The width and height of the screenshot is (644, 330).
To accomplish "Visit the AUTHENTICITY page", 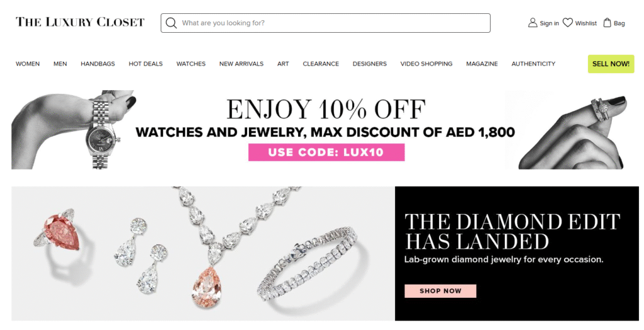I will pyautogui.click(x=533, y=64).
